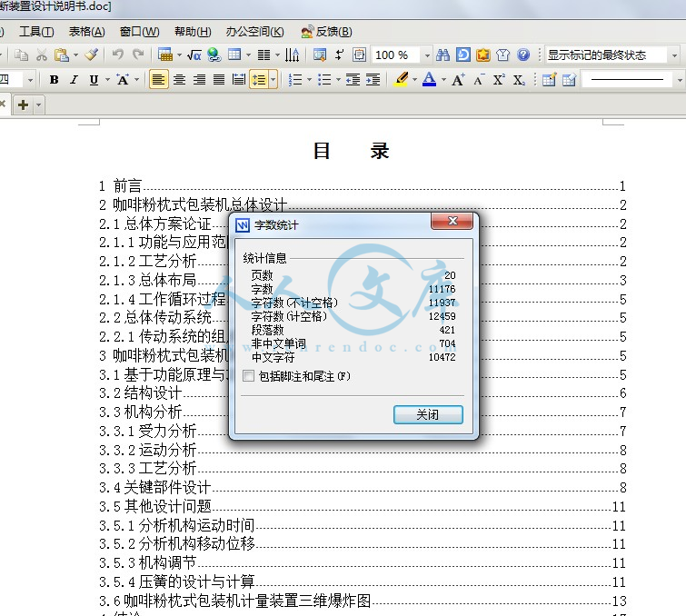This screenshot has width=686, height=616.
Task: Toggle Bold formatting
Action: pos(55,80)
